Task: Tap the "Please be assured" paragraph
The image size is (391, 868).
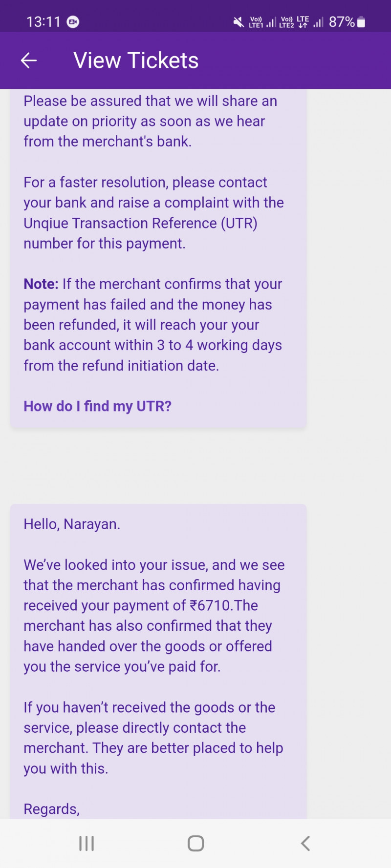Action: 150,121
